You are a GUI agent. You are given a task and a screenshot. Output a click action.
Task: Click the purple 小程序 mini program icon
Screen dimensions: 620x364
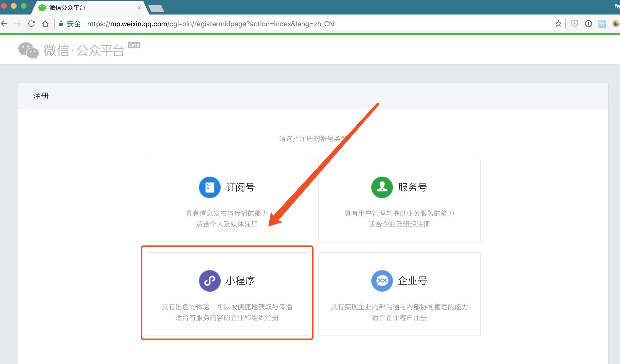pos(209,281)
